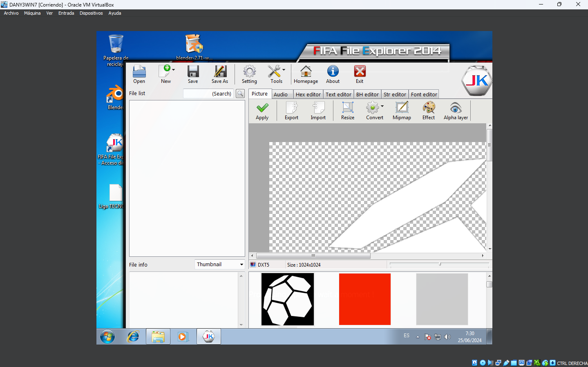Click the picture horizontal scrollbar's right arrow

click(x=483, y=256)
